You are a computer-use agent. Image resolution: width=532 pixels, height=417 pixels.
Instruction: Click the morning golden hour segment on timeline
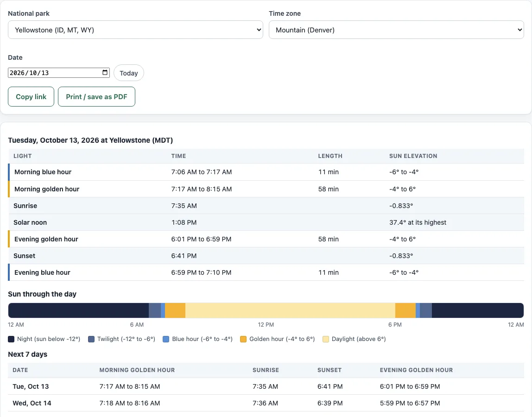pyautogui.click(x=175, y=310)
